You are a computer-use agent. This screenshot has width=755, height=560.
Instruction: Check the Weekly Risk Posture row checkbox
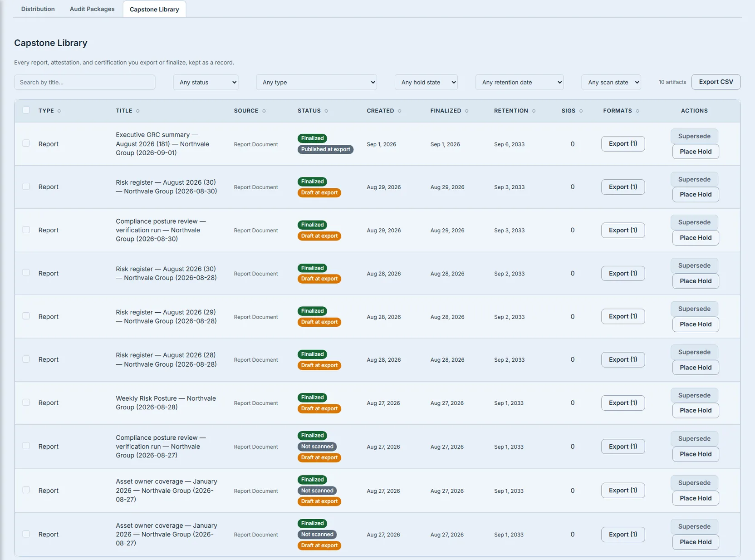tap(26, 403)
